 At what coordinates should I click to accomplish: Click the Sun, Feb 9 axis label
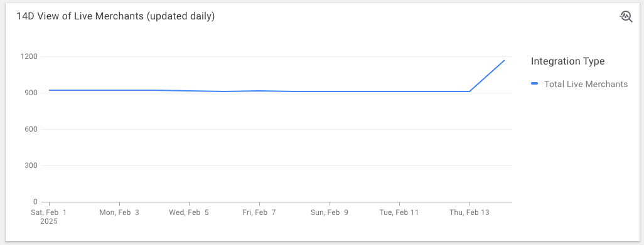(330, 212)
